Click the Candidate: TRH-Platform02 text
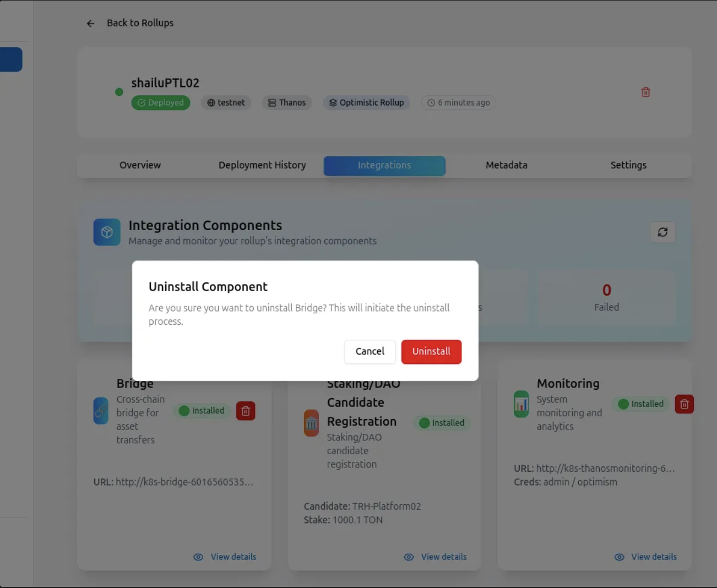This screenshot has width=717, height=588. [362, 506]
